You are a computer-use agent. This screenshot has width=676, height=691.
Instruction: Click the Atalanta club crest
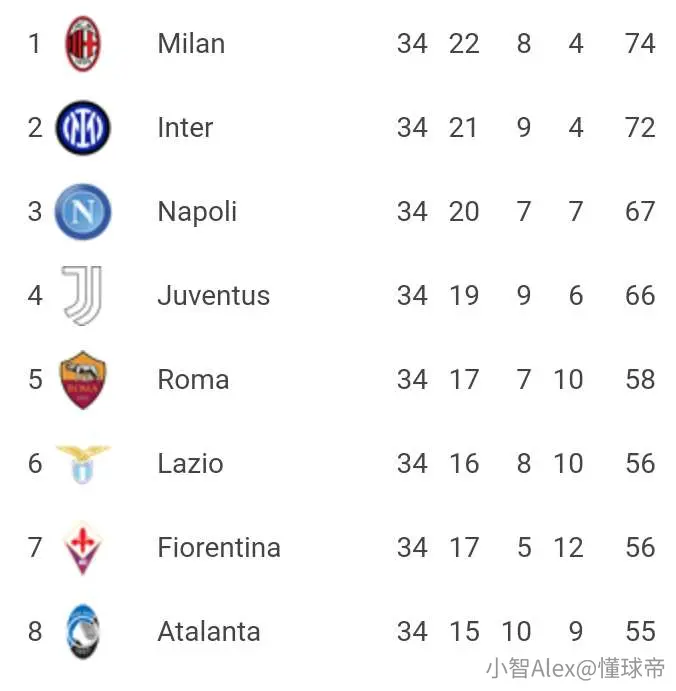[x=83, y=632]
